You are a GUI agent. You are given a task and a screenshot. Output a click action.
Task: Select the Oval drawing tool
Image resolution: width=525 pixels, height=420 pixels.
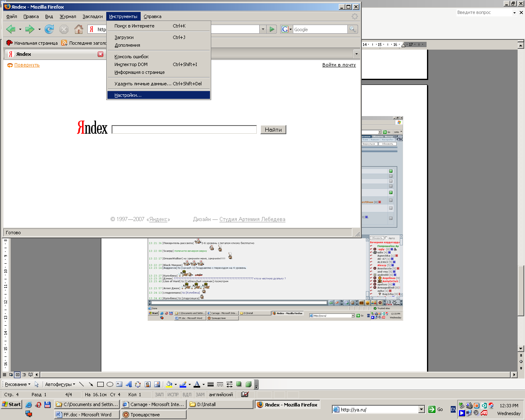110,384
